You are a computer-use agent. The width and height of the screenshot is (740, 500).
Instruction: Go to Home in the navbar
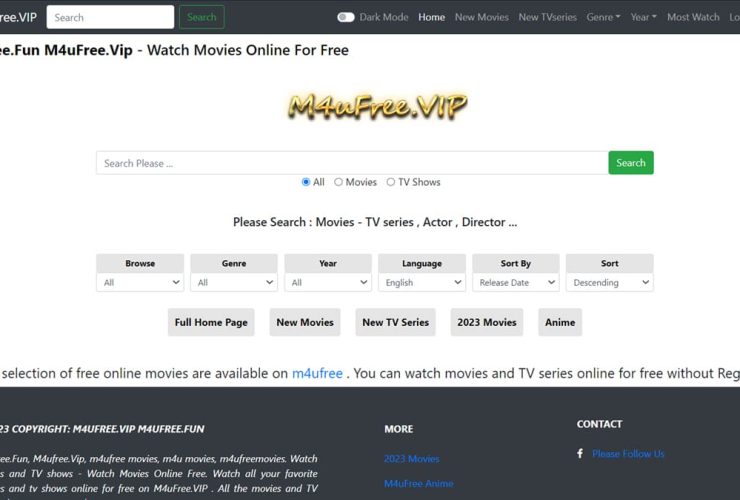click(431, 17)
